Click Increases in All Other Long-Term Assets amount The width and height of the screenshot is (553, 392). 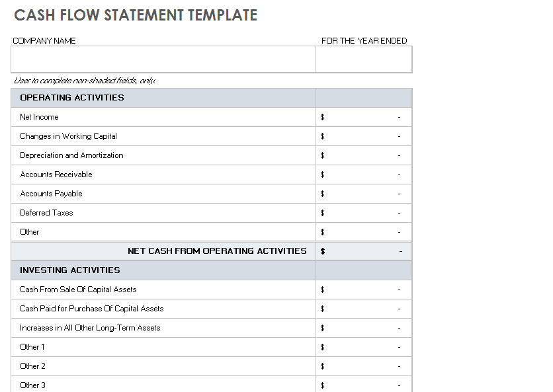[364, 328]
